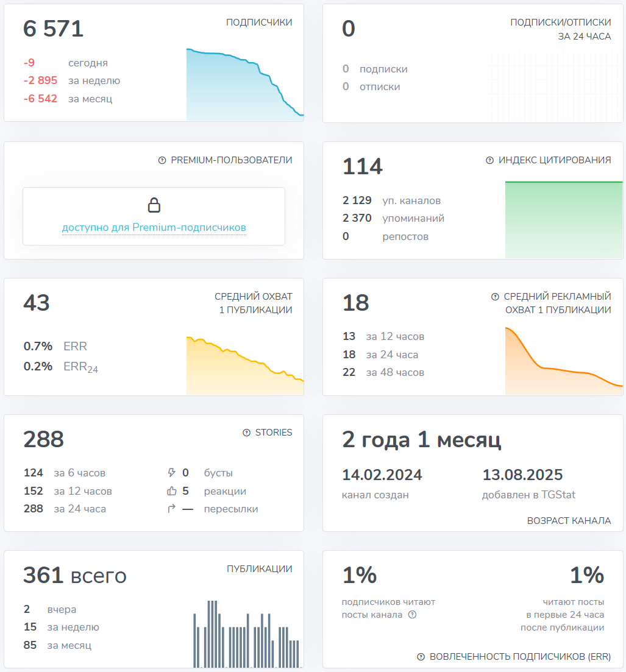This screenshot has height=672, width=626.
Task: Open 'доступно для Premium-подписчиков' link
Action: click(x=154, y=228)
